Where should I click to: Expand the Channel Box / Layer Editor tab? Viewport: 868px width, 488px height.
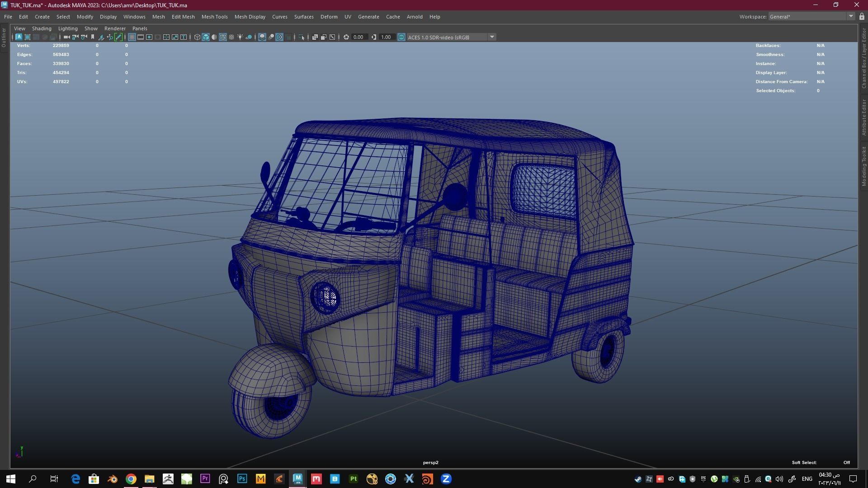[x=863, y=58]
